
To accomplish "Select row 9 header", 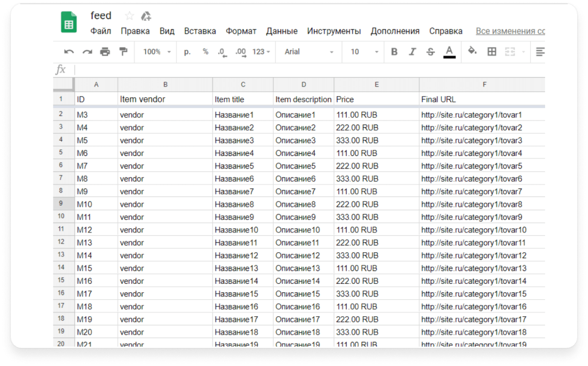I will 64,204.
